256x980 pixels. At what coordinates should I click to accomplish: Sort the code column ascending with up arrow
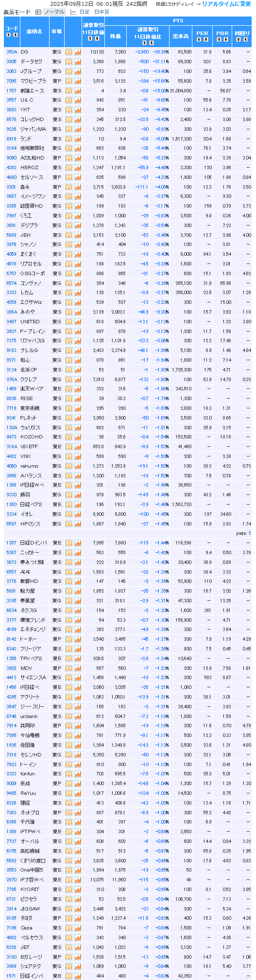click(9, 35)
